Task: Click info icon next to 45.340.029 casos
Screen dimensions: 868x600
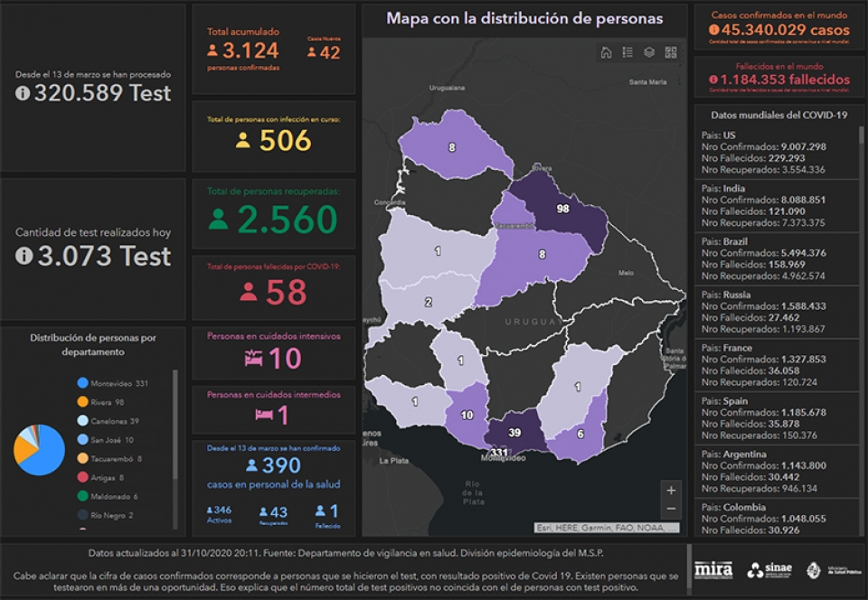Action: [714, 30]
